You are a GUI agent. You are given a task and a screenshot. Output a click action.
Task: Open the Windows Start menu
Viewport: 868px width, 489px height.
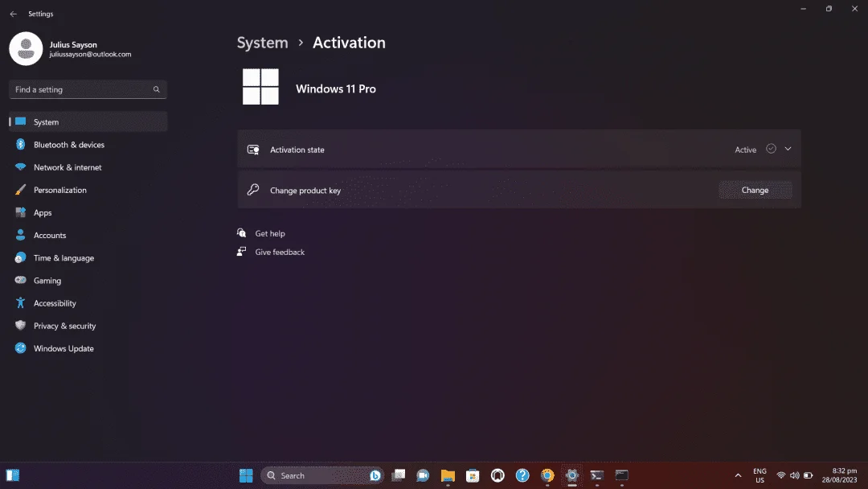(247, 475)
